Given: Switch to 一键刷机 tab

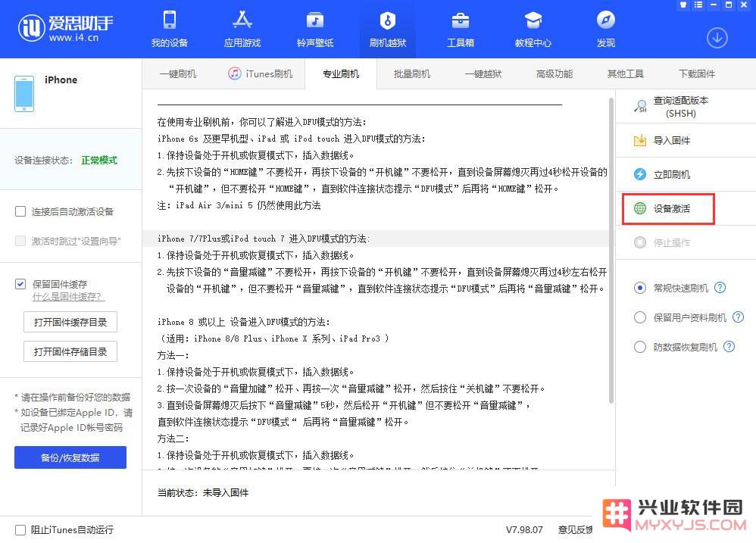Looking at the screenshot, I should (178, 73).
